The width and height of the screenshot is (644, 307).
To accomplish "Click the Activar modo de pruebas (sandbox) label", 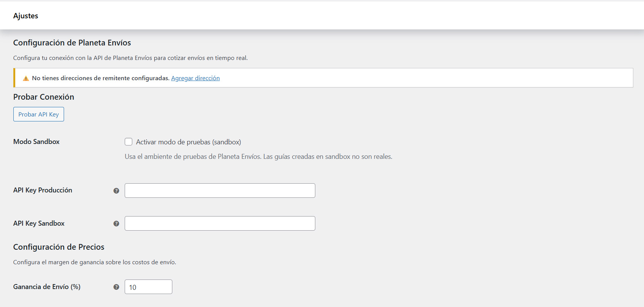I will coord(188,142).
